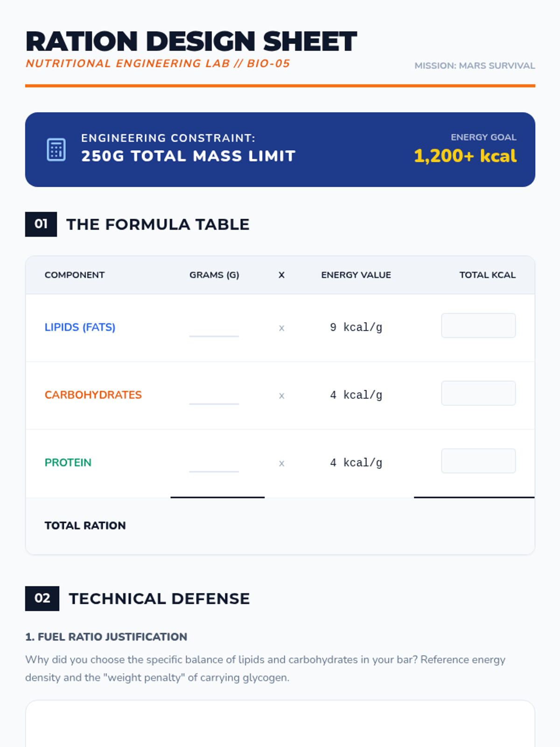Click the multiplication symbol in the Lipids row

[x=281, y=328]
